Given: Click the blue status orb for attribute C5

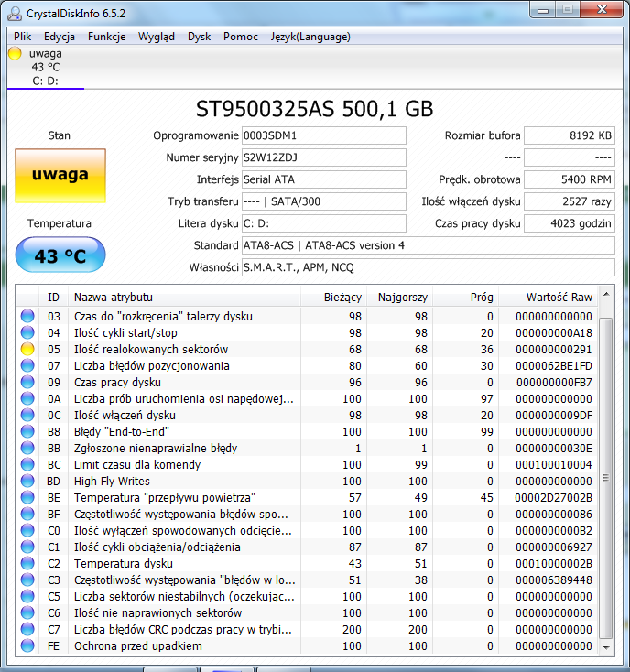Looking at the screenshot, I should (27, 596).
